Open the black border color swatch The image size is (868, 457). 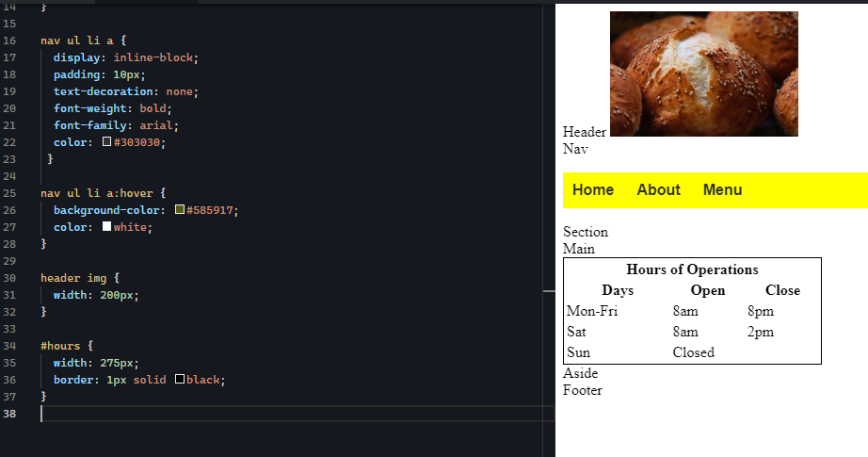tap(180, 380)
